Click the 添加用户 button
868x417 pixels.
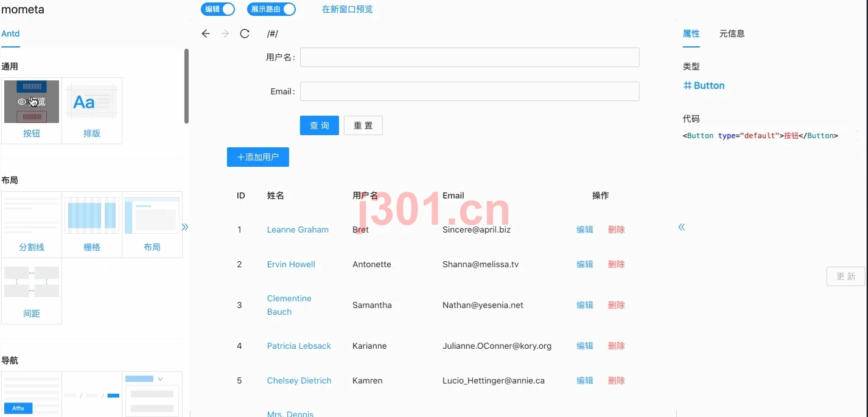258,157
